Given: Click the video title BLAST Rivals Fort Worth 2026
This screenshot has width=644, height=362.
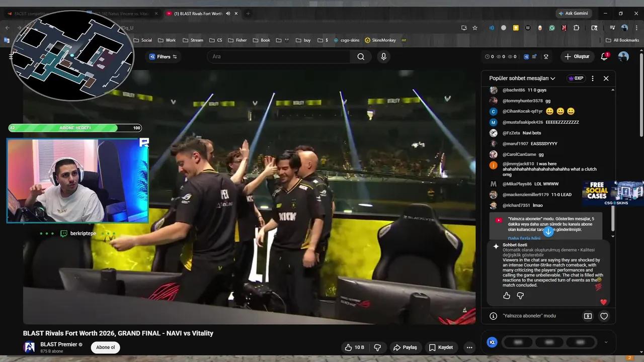Looking at the screenshot, I should [118, 333].
